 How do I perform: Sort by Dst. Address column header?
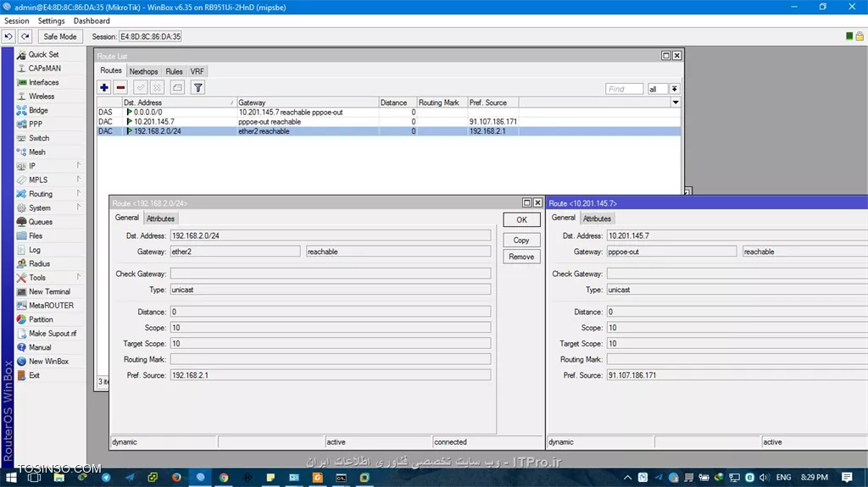pos(179,102)
